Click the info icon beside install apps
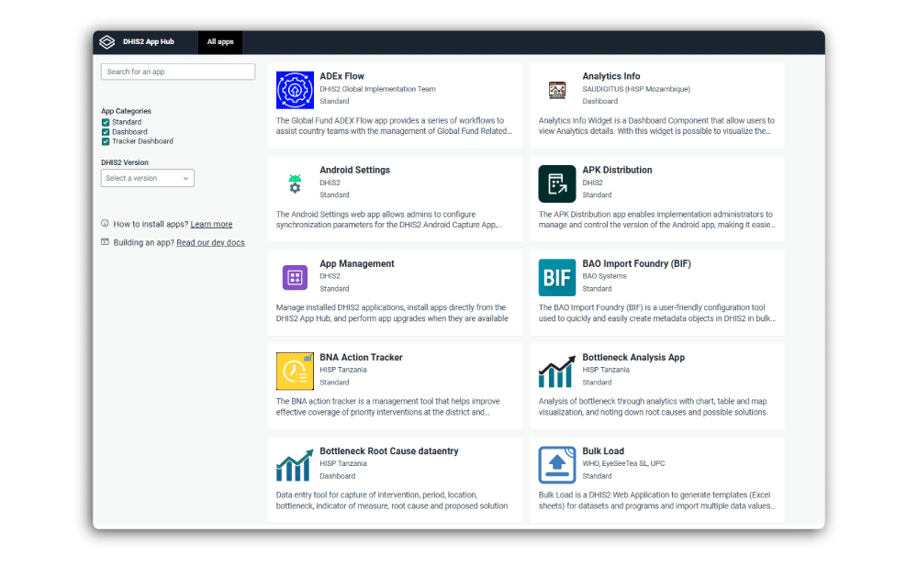Screen dimensions: 918x588 [105, 224]
